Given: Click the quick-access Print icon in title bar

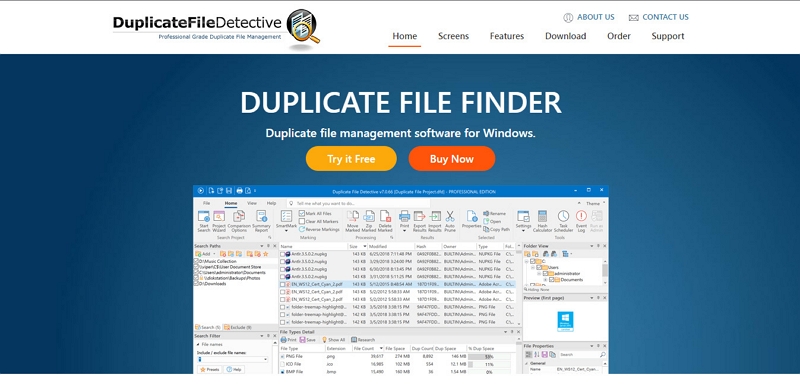Looking at the screenshot, I should tap(239, 191).
